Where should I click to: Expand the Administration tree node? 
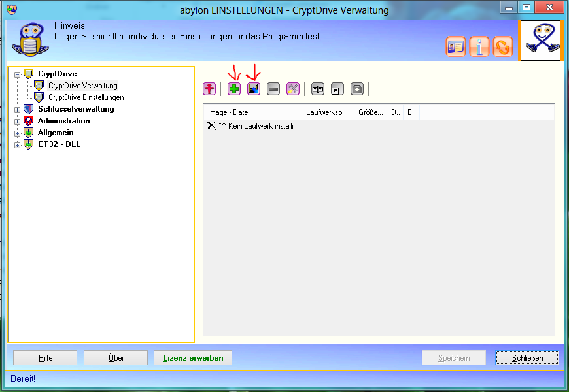[17, 122]
